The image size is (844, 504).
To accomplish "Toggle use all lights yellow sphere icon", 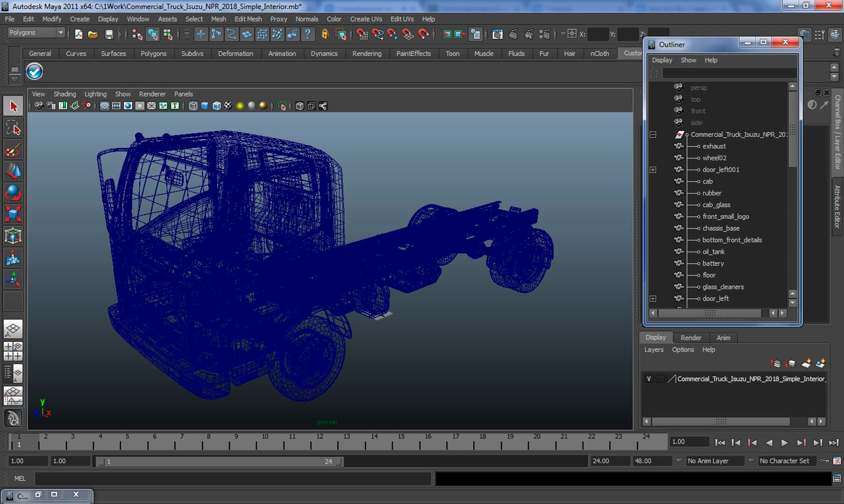I will 240,106.
